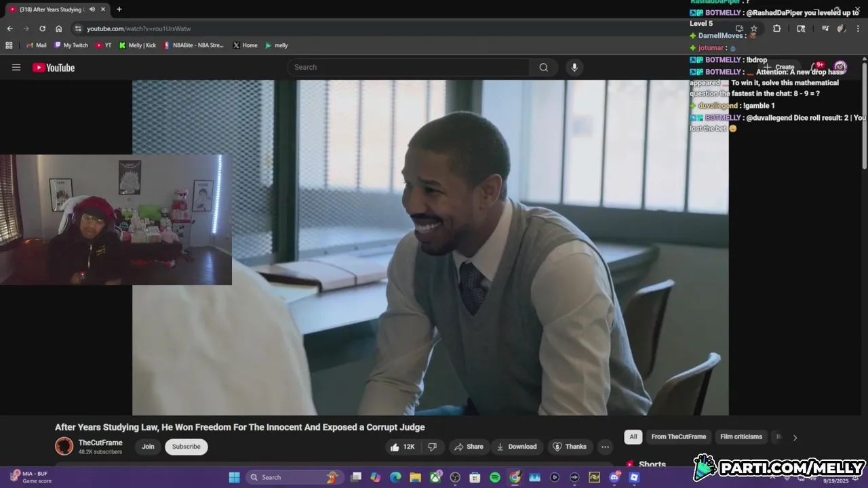Open the Windows Start menu
This screenshot has width=868, height=488.
click(x=234, y=477)
